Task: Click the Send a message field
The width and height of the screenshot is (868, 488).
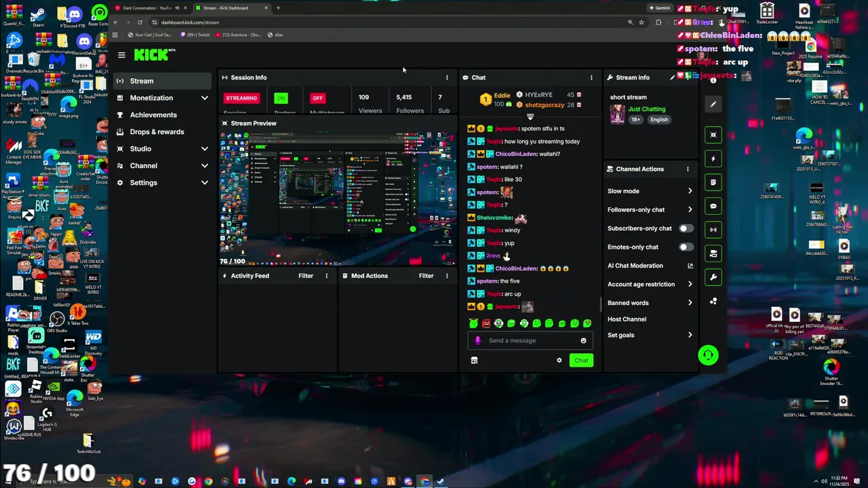Action: point(530,341)
